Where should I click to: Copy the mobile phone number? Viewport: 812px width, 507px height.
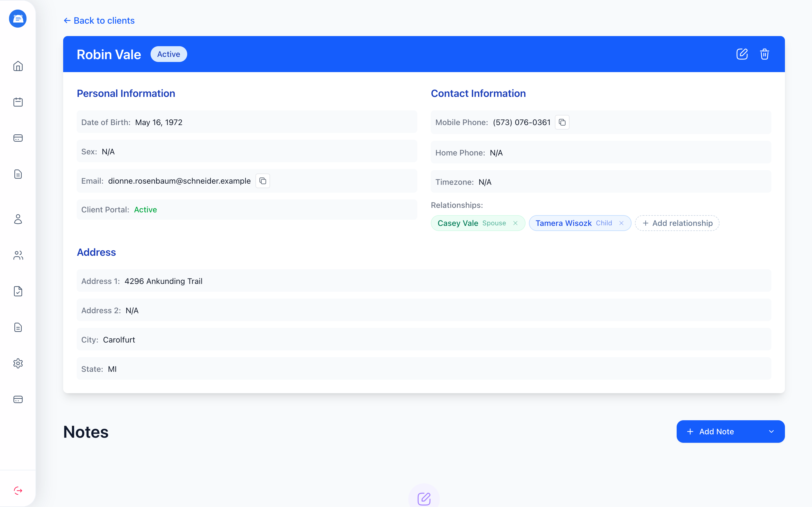pos(562,123)
